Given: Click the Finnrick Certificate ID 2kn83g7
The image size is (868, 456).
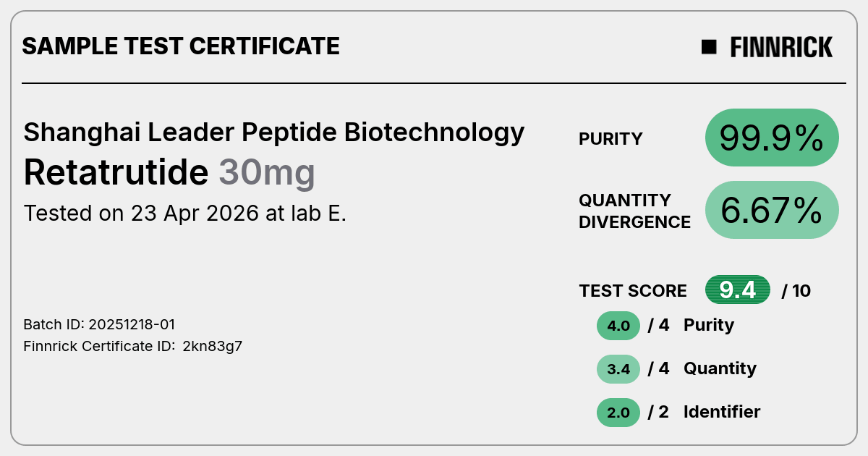Looking at the screenshot, I should coord(133,346).
